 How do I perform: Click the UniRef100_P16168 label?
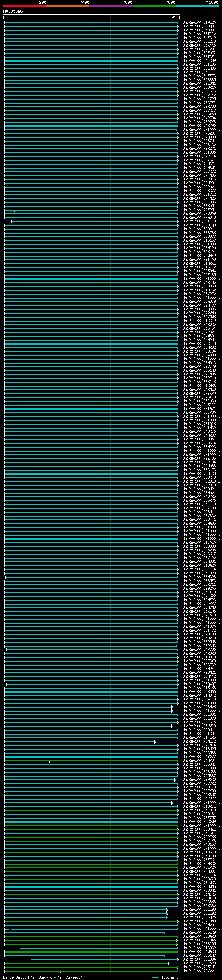click(x=199, y=688)
